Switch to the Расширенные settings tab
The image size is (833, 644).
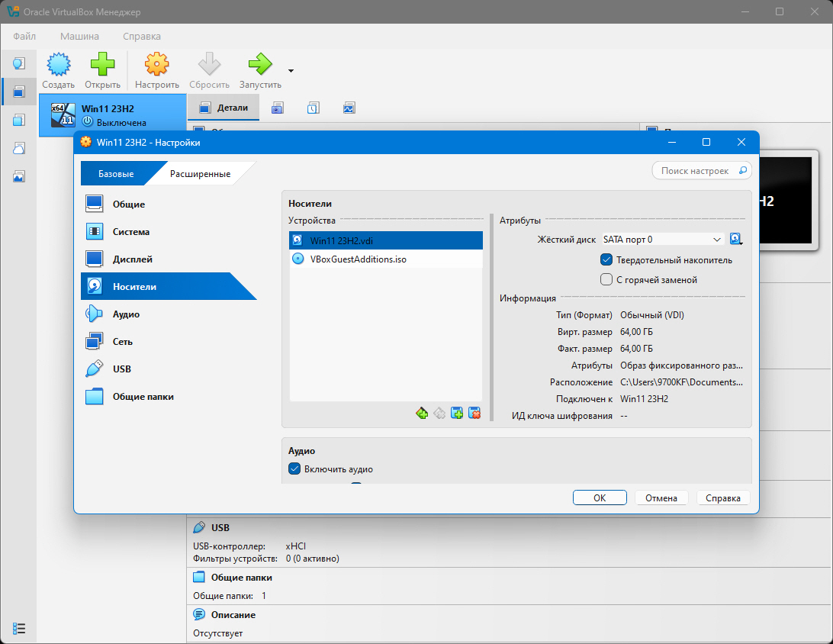[201, 174]
